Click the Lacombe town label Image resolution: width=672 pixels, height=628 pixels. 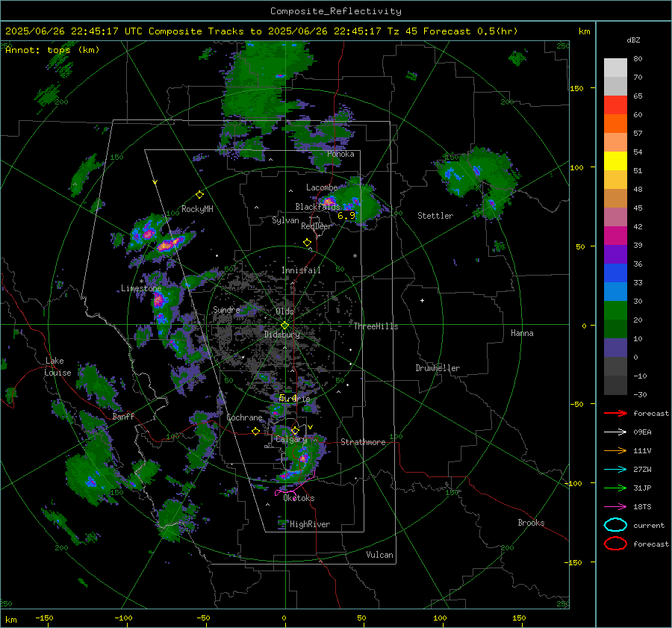[x=322, y=187]
